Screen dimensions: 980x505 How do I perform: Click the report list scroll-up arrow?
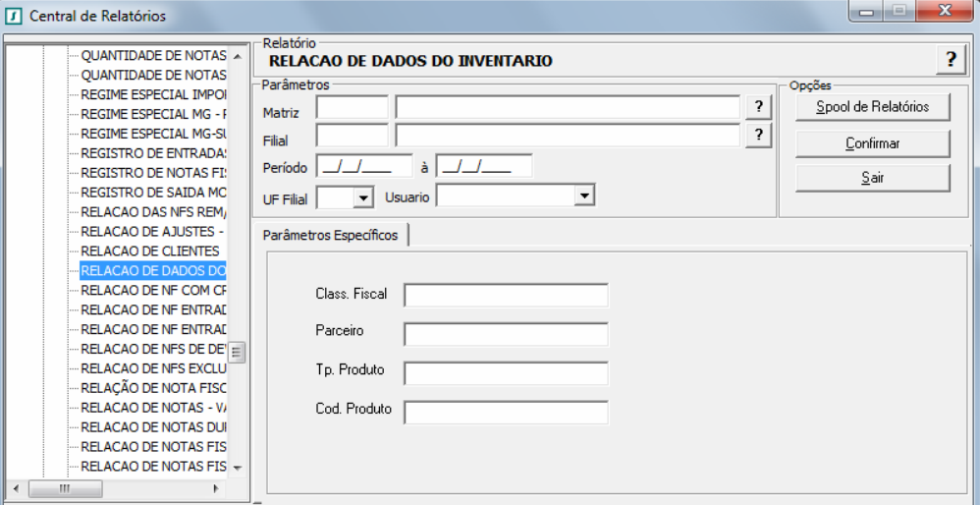[237, 56]
